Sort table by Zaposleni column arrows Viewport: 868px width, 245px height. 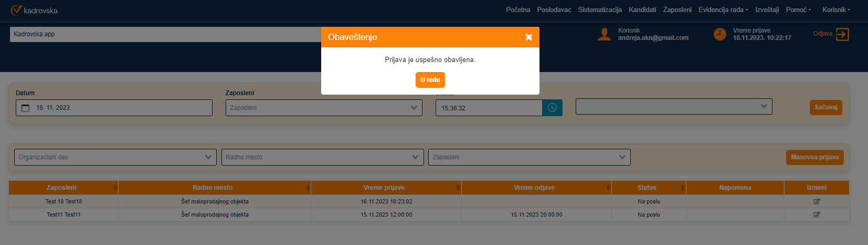pos(115,188)
